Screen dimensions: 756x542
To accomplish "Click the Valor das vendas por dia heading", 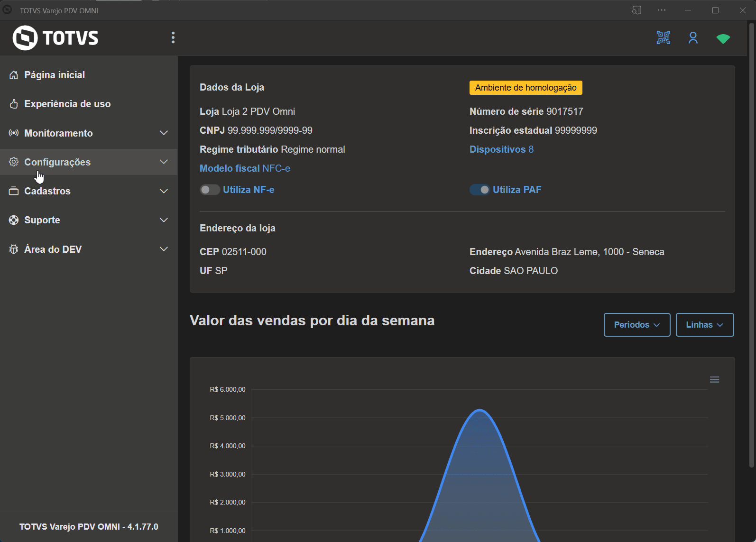I will pos(312,321).
